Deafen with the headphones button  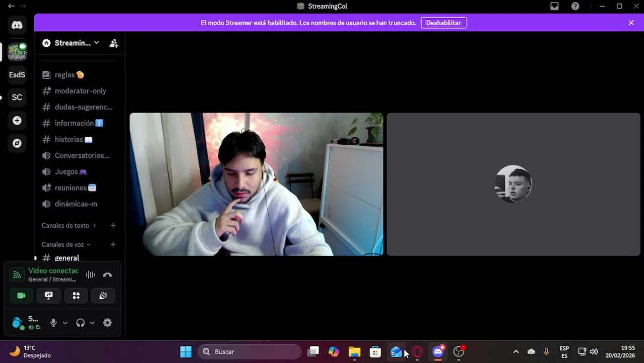point(80,323)
